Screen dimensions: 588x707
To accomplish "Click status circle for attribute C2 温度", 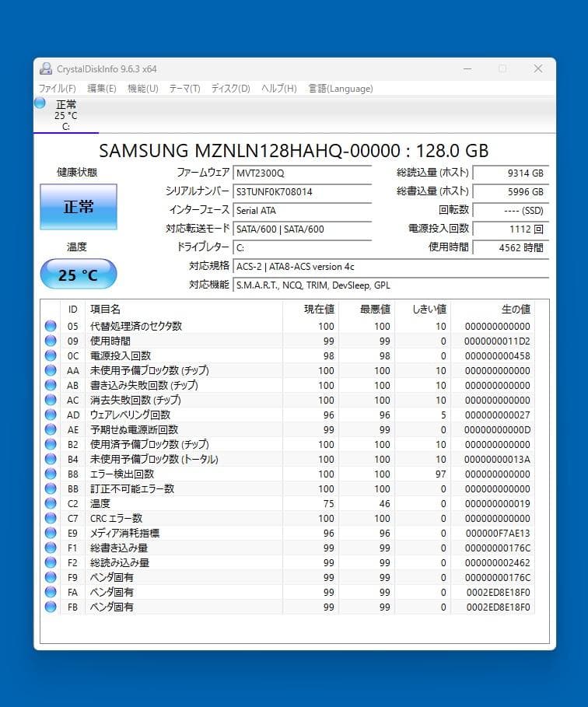I will tap(51, 503).
